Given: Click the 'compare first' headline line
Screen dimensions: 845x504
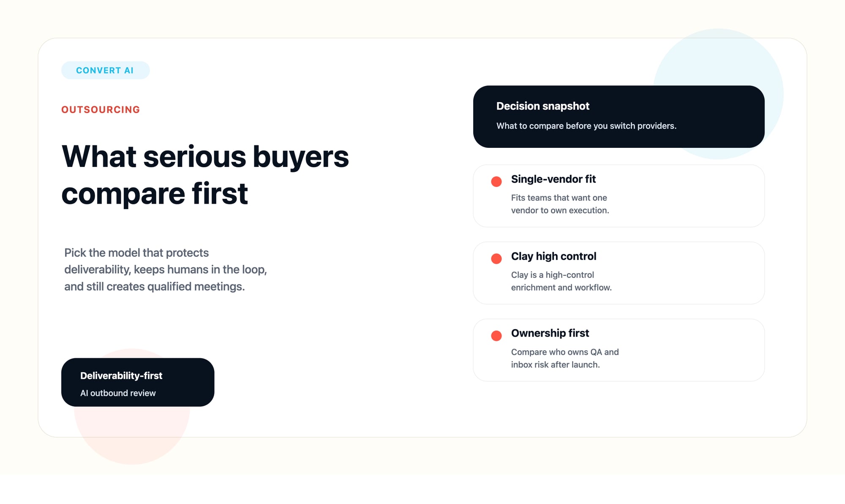Looking at the screenshot, I should 155,193.
